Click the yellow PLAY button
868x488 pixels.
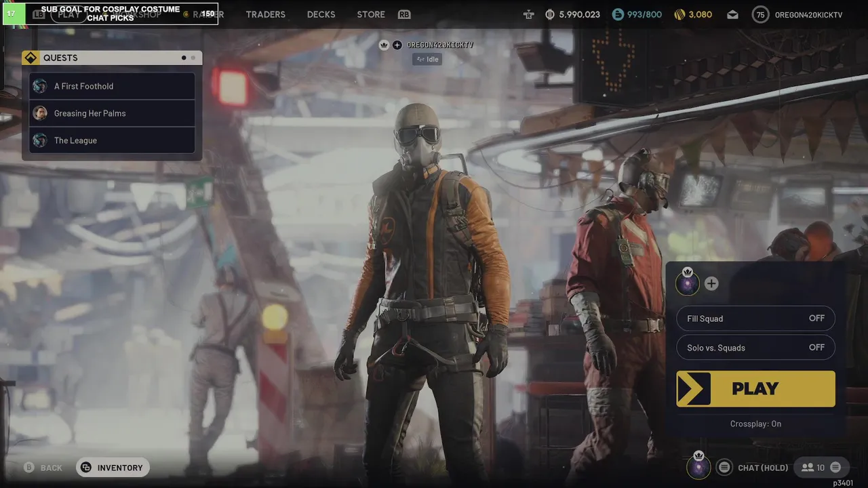(755, 389)
